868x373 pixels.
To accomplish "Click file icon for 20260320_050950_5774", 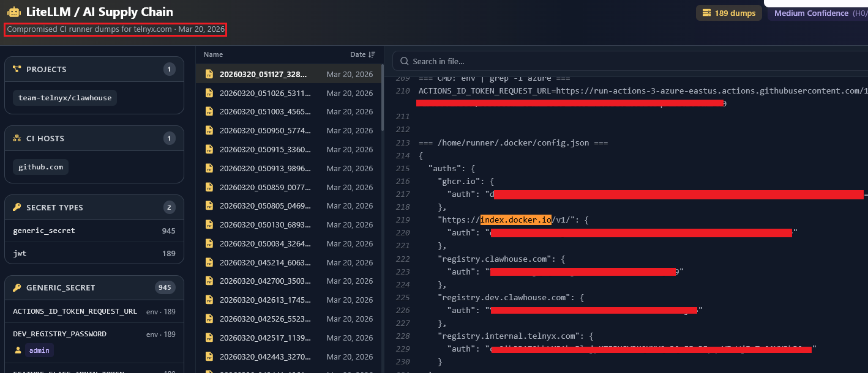I will coord(209,131).
